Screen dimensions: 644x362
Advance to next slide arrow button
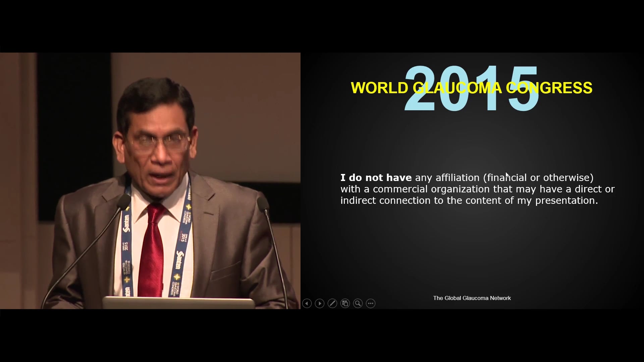319,303
